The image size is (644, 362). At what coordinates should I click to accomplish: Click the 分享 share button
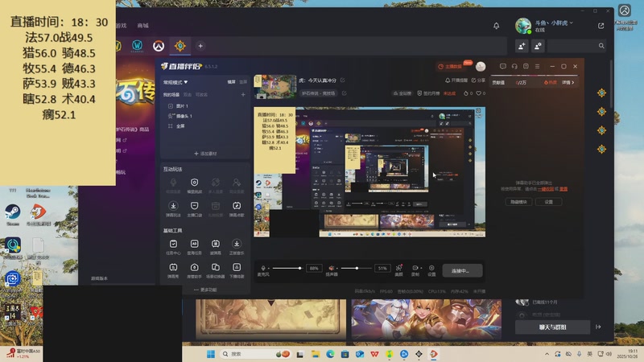tap(478, 80)
